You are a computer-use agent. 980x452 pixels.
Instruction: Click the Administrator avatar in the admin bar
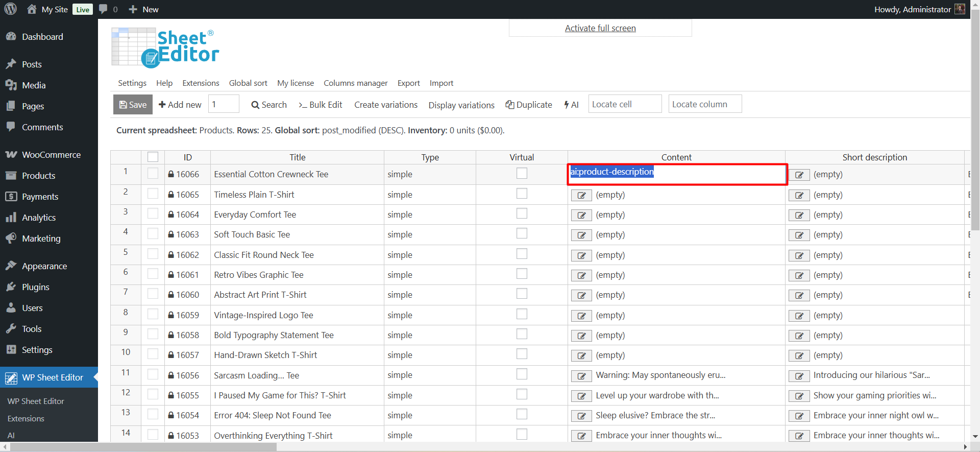coord(960,9)
